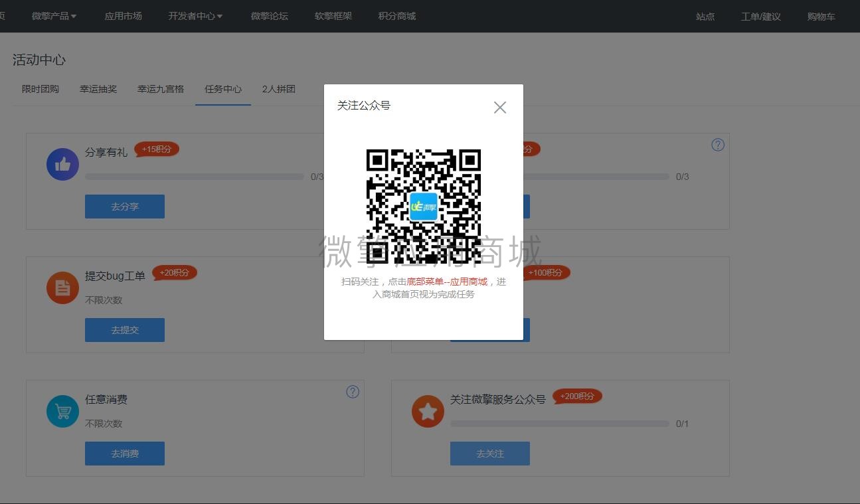Select the 任务中心 tab
860x504 pixels.
pyautogui.click(x=223, y=89)
